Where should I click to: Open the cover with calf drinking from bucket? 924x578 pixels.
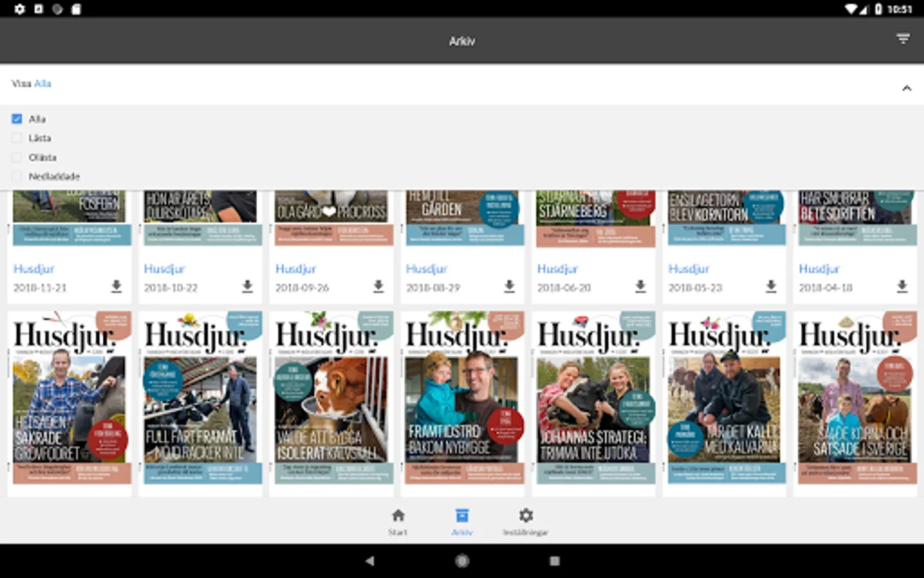point(331,398)
